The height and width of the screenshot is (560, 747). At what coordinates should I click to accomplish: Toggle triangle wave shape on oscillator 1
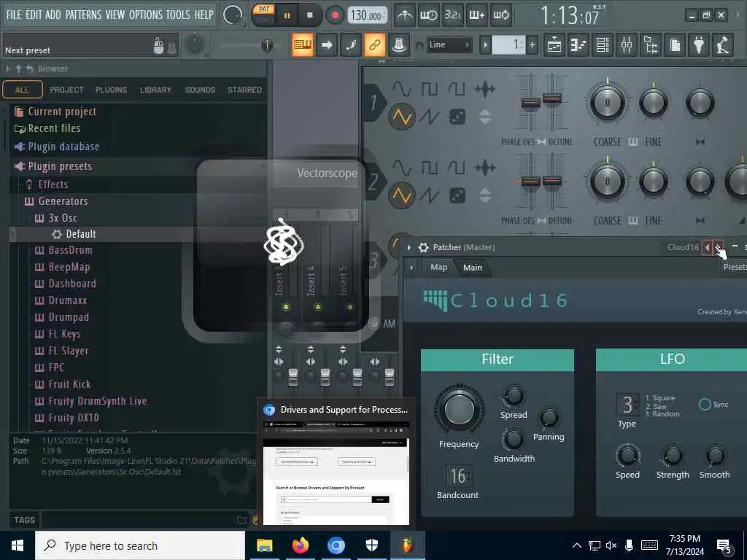click(x=401, y=117)
